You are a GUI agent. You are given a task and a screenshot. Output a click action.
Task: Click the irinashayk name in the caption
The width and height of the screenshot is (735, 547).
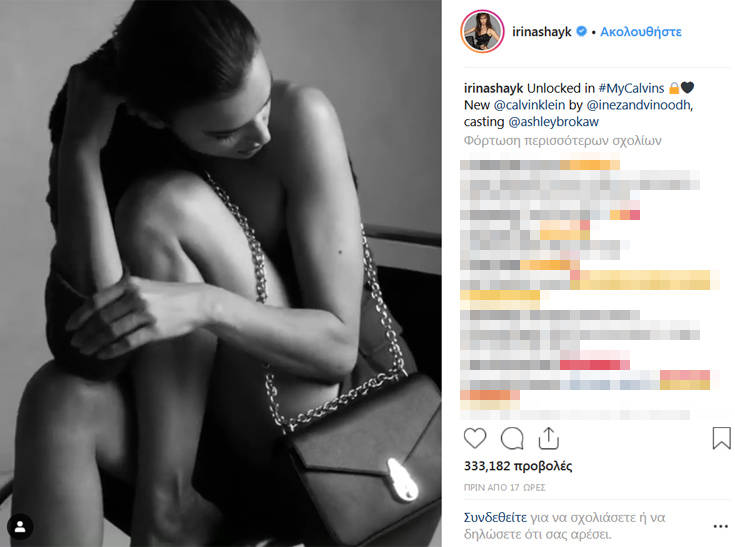[x=493, y=88]
